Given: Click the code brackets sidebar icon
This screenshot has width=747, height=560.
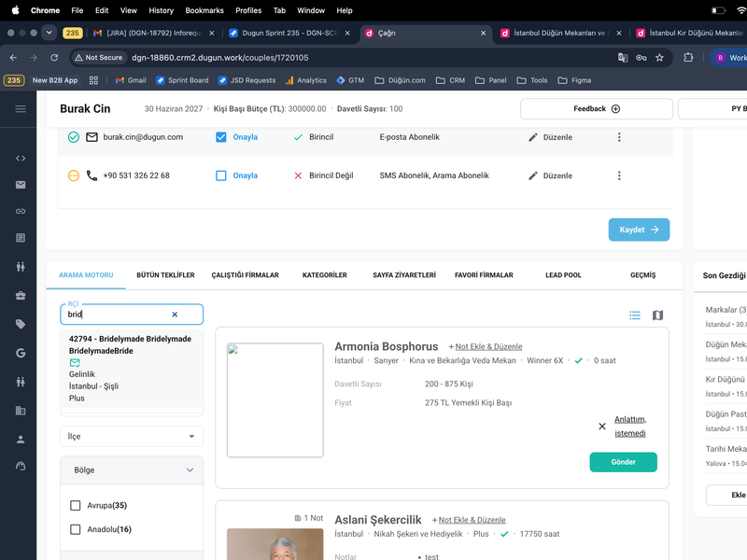Looking at the screenshot, I should (21, 158).
